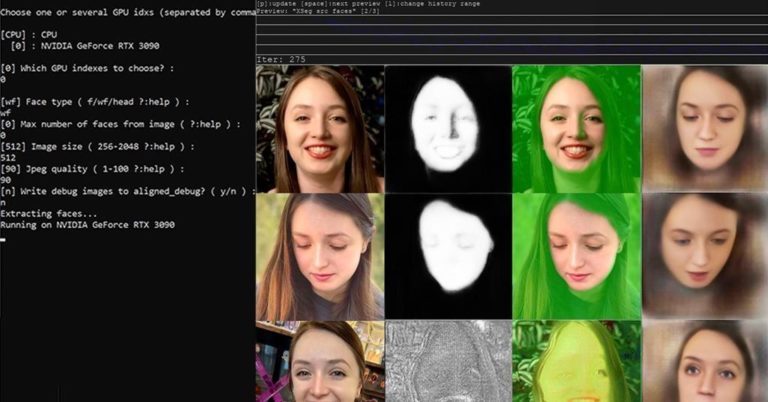Click the bottom-row source face photo
The width and height of the screenshot is (768, 402).
[x=320, y=361]
